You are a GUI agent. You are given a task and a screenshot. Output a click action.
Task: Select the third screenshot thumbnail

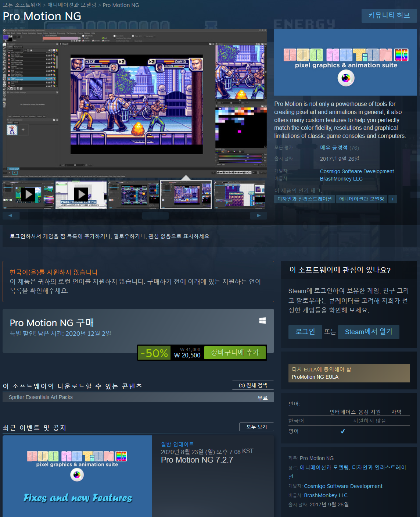(133, 195)
